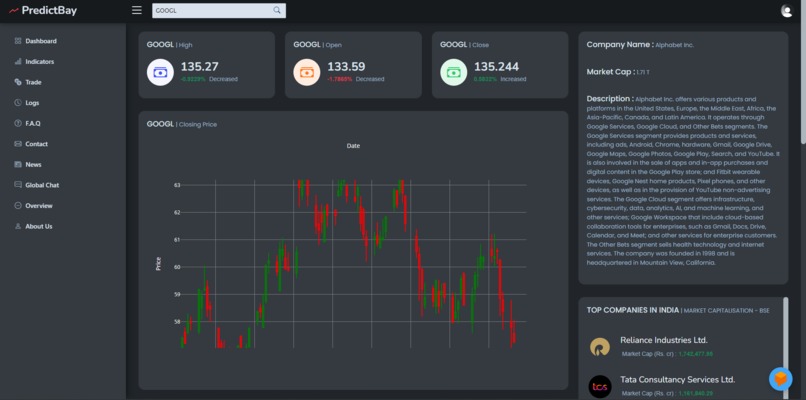Image resolution: width=806 pixels, height=400 pixels.
Task: Click the F.A.Q question mark icon
Action: point(18,123)
